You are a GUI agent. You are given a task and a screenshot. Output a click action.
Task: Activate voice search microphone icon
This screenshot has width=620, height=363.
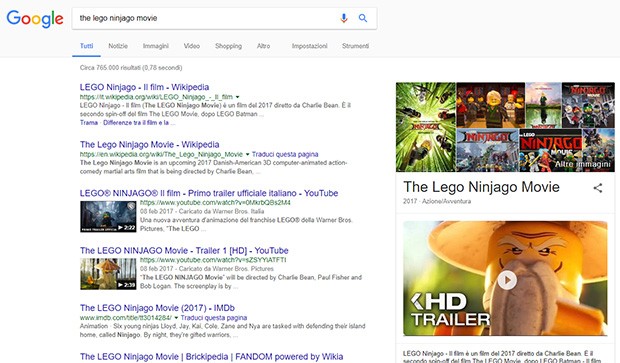click(344, 18)
